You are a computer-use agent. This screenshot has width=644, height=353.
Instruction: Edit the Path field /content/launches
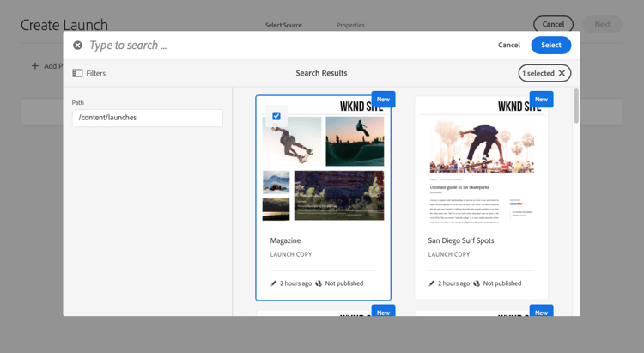pos(148,118)
